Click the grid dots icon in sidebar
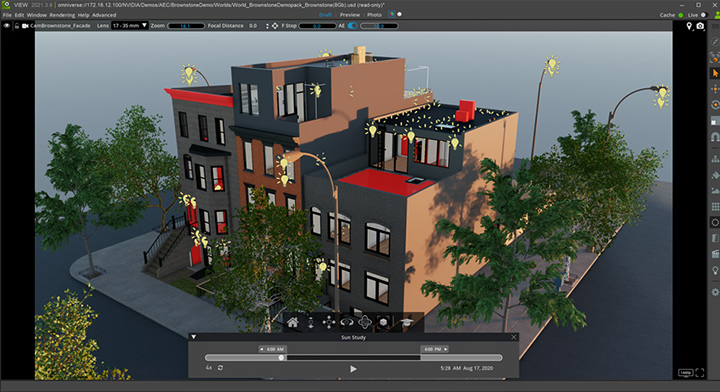 tap(714, 207)
